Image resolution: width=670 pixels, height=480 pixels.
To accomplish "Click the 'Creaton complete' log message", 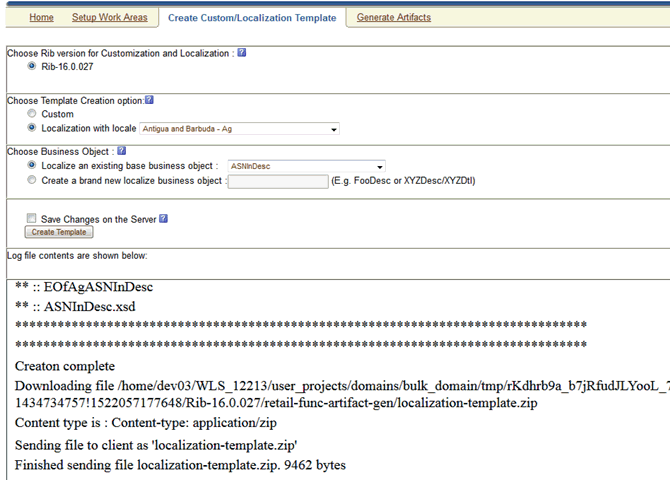I will point(65,366).
